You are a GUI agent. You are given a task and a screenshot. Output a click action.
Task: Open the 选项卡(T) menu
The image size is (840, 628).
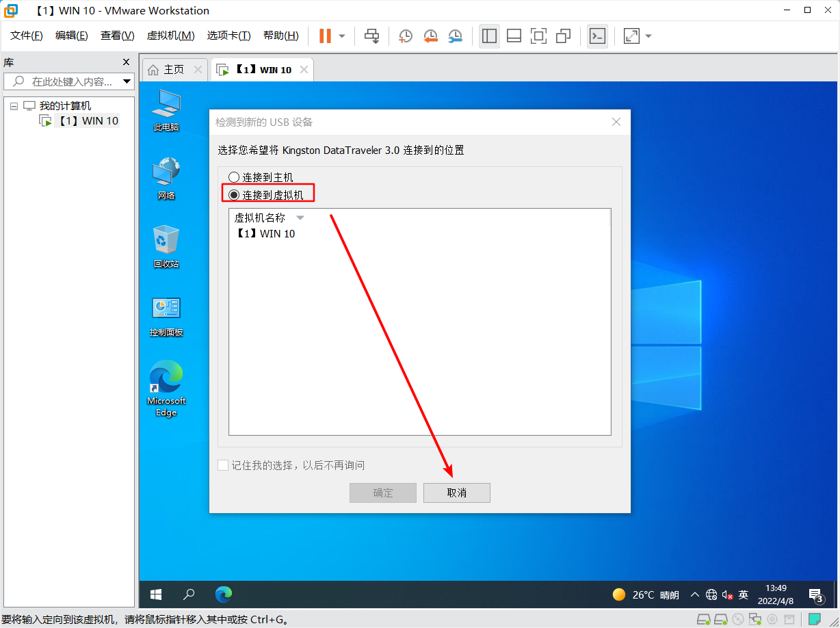(x=228, y=36)
